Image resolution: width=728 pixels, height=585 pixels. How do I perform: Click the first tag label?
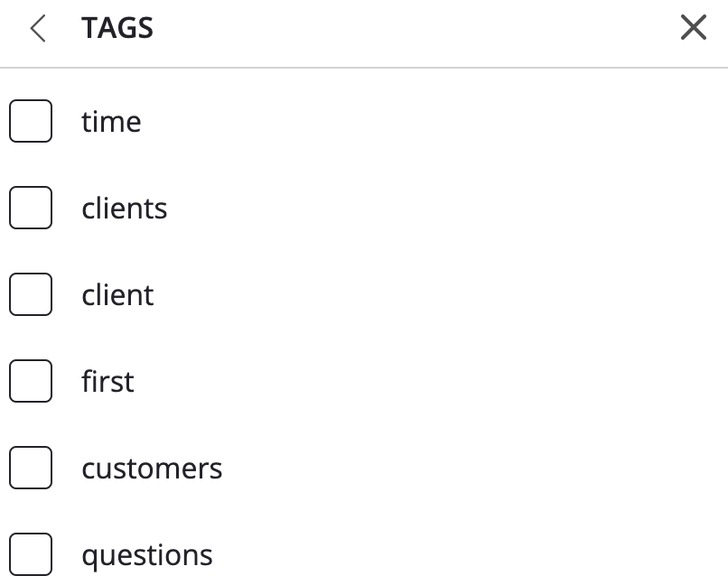(107, 382)
